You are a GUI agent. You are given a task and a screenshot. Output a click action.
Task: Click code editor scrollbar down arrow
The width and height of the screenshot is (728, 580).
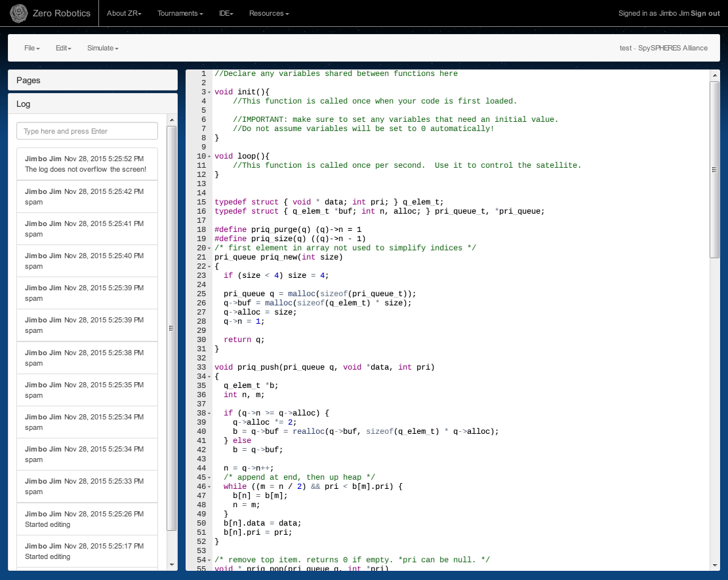(x=714, y=565)
